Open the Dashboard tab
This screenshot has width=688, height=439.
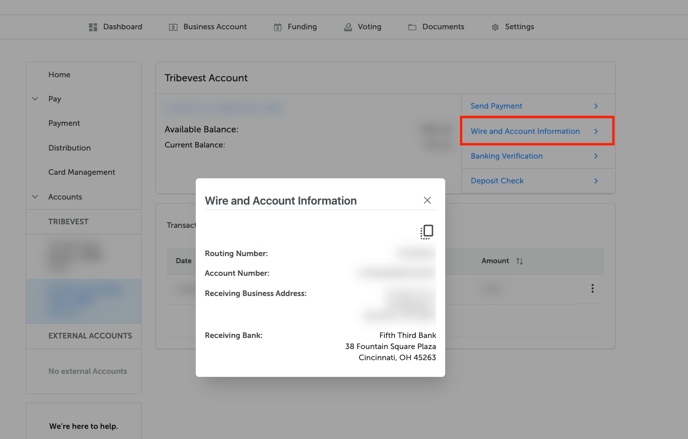coord(116,27)
